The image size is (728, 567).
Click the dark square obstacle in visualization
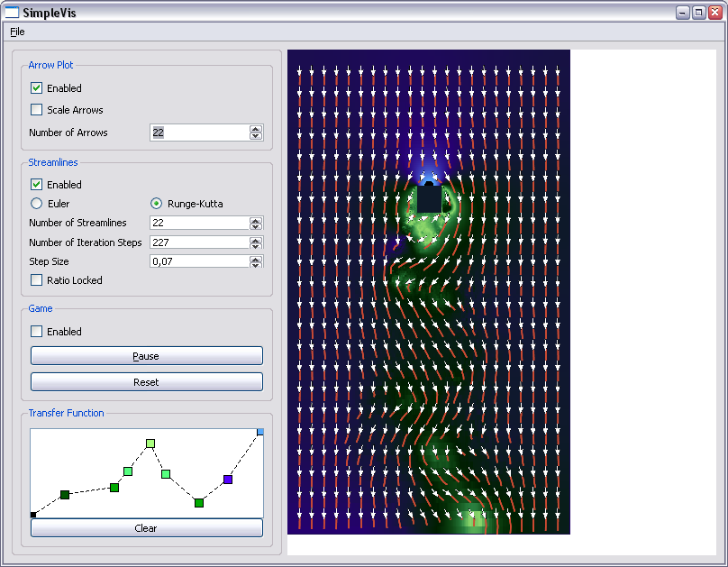(430, 198)
